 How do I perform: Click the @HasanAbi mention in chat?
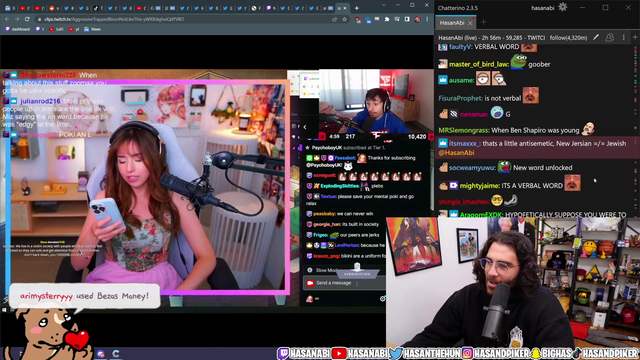(x=456, y=153)
